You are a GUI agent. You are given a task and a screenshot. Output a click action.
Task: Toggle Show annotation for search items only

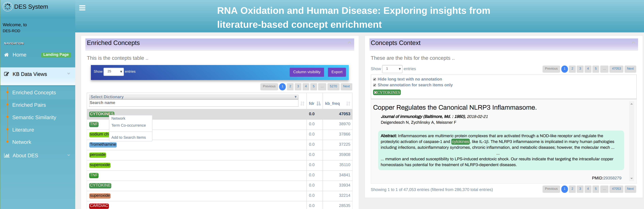click(x=374, y=85)
